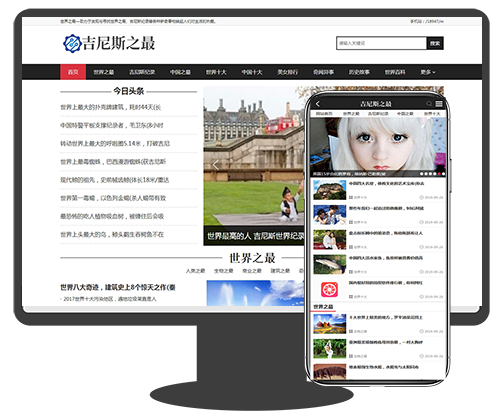The image size is (500, 411).
Task: Click the 生物之最 sub-category link
Action: [x=224, y=271]
